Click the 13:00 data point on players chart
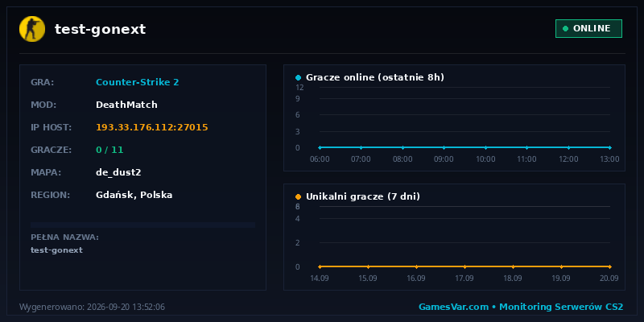 (x=610, y=147)
